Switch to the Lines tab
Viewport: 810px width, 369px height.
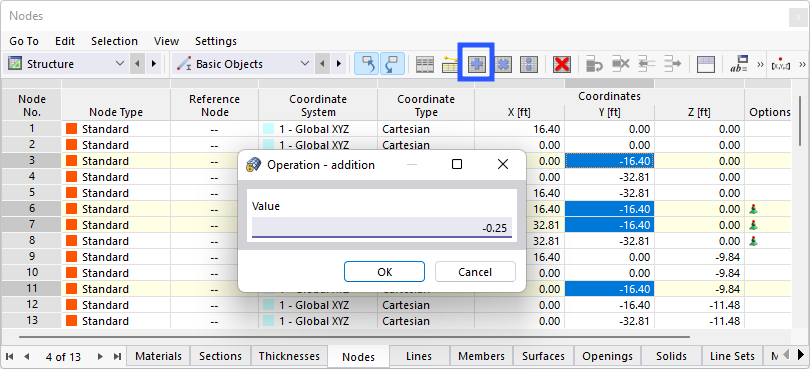[419, 357]
